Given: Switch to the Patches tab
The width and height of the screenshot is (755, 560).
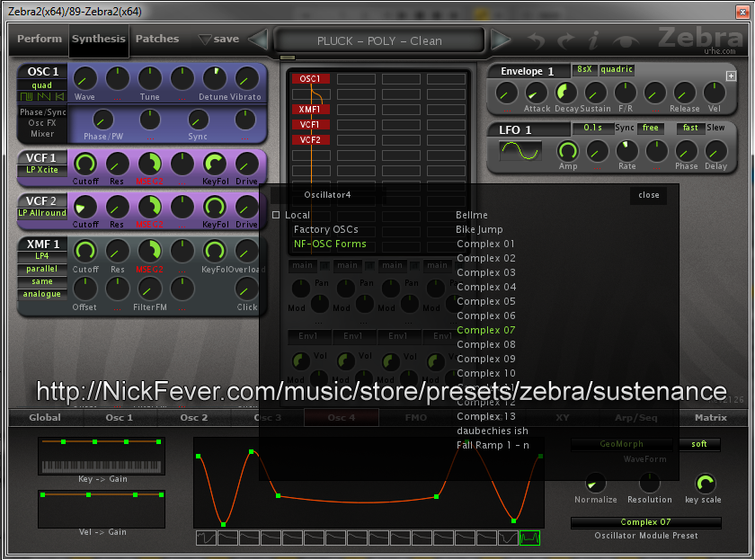Looking at the screenshot, I should 157,39.
